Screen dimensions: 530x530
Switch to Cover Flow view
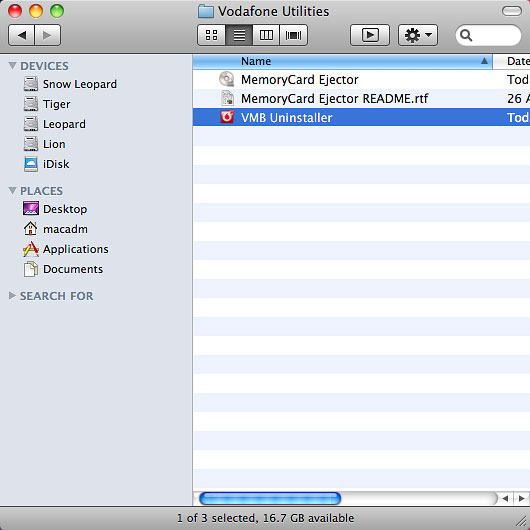[293, 35]
